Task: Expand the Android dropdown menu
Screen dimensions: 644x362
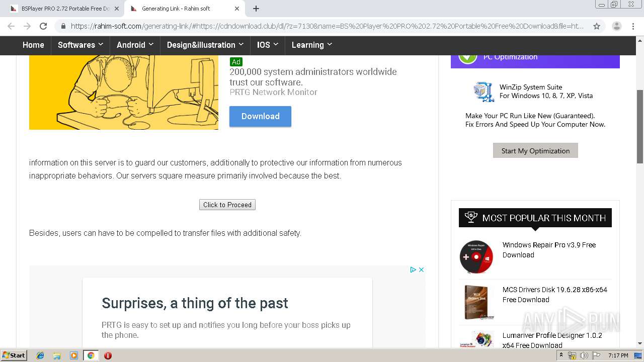Action: click(135, 45)
